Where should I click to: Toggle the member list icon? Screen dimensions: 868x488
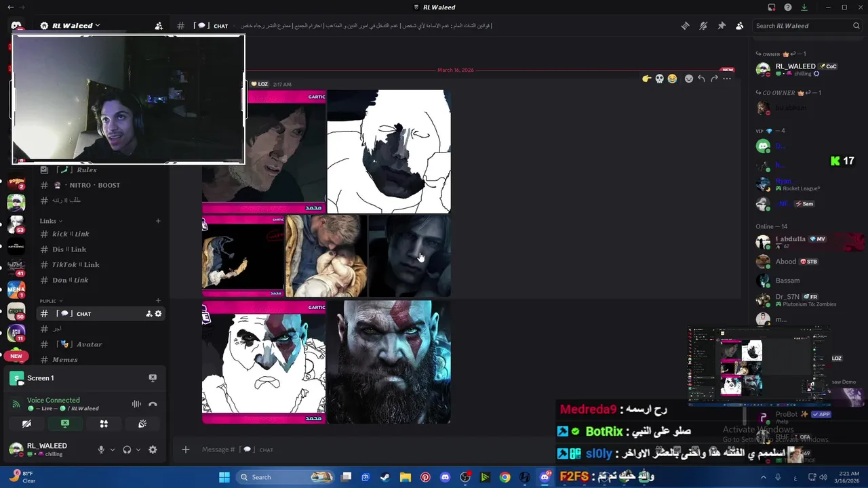740,26
